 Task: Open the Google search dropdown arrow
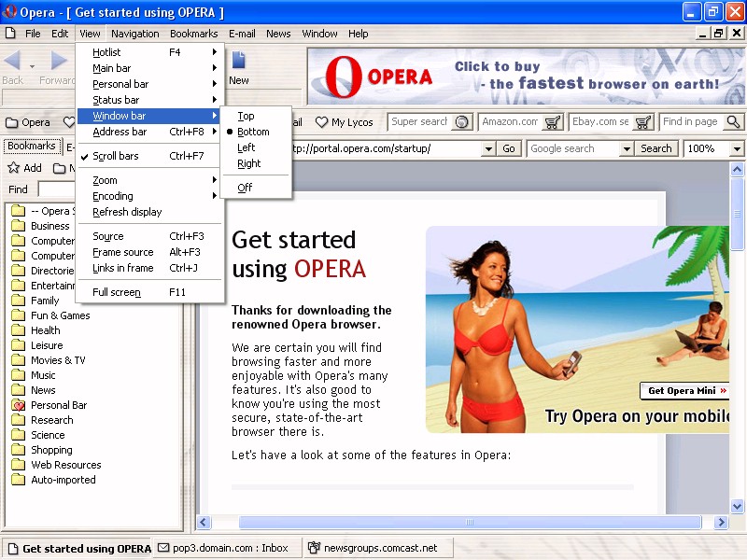coord(627,148)
